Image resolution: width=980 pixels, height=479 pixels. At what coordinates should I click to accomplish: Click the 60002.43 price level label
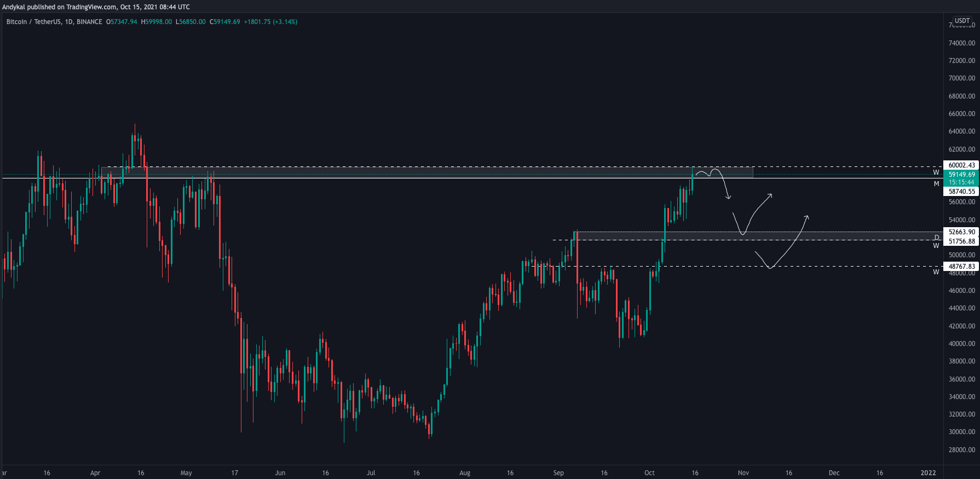961,165
